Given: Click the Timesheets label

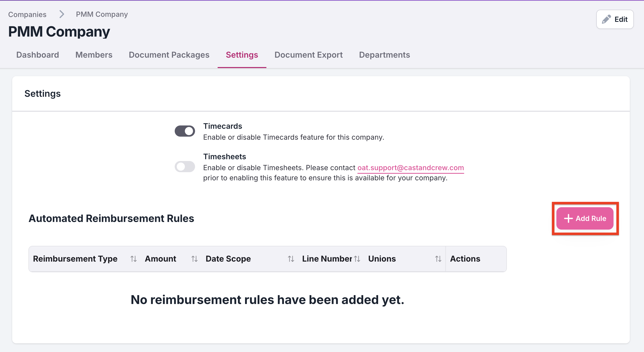Looking at the screenshot, I should [224, 156].
